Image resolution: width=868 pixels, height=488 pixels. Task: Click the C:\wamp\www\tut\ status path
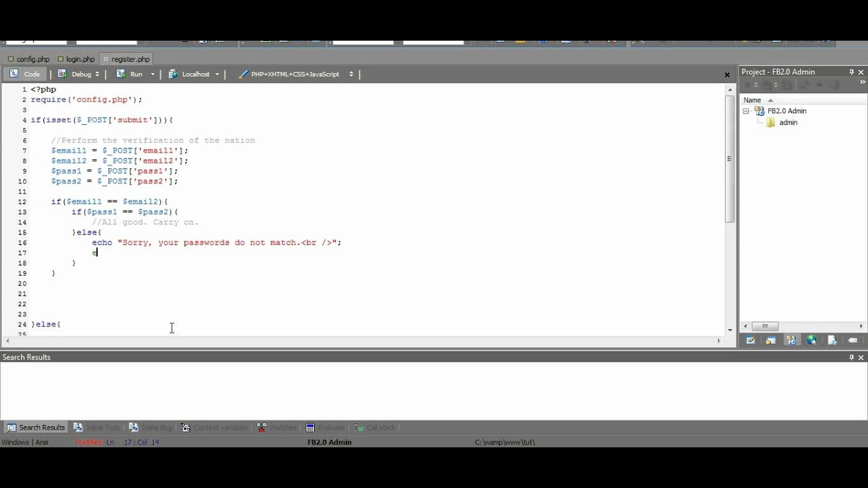click(505, 442)
